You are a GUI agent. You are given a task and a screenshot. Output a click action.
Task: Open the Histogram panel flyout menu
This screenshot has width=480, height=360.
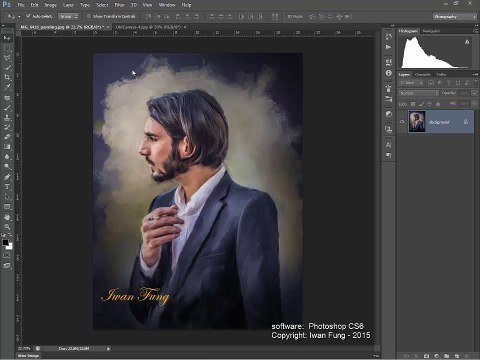coord(475,31)
